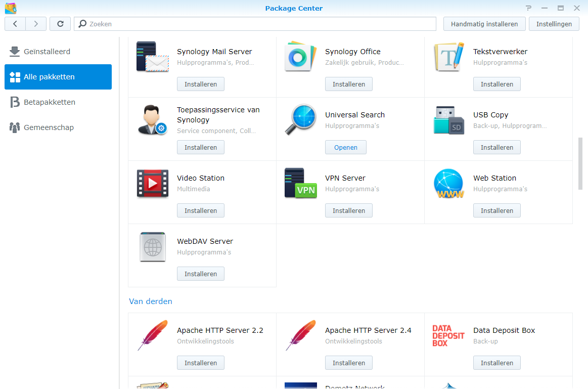Screen dimensions: 588x389
Task: Click the Synology Mail Server package icon
Action: tap(153, 57)
